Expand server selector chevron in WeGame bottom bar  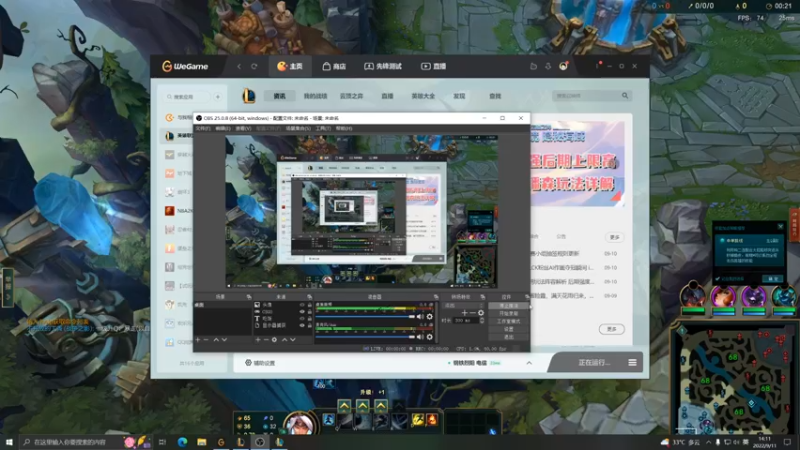pyautogui.click(x=529, y=363)
